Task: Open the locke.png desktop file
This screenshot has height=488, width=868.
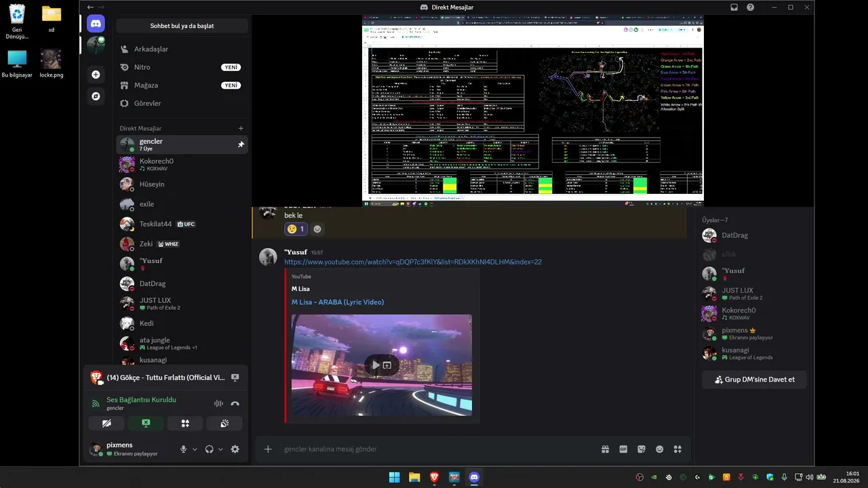Action: pos(51,64)
